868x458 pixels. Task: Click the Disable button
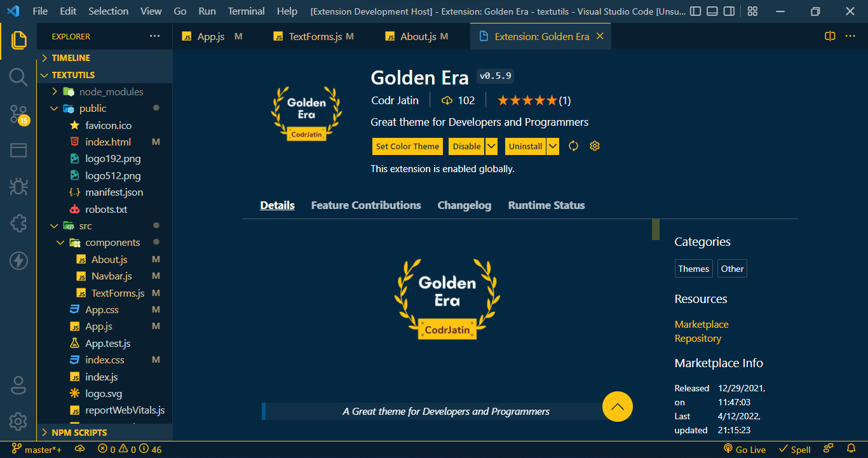(466, 146)
